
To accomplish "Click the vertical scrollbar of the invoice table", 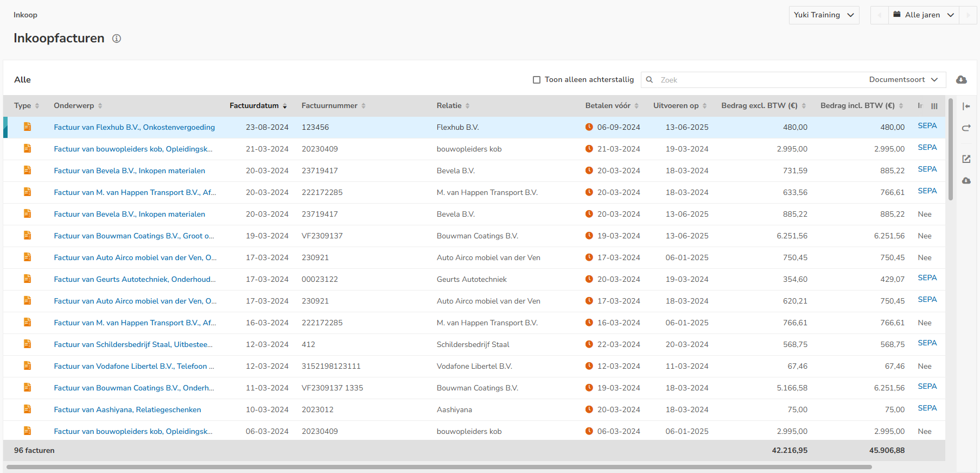I will (951, 149).
